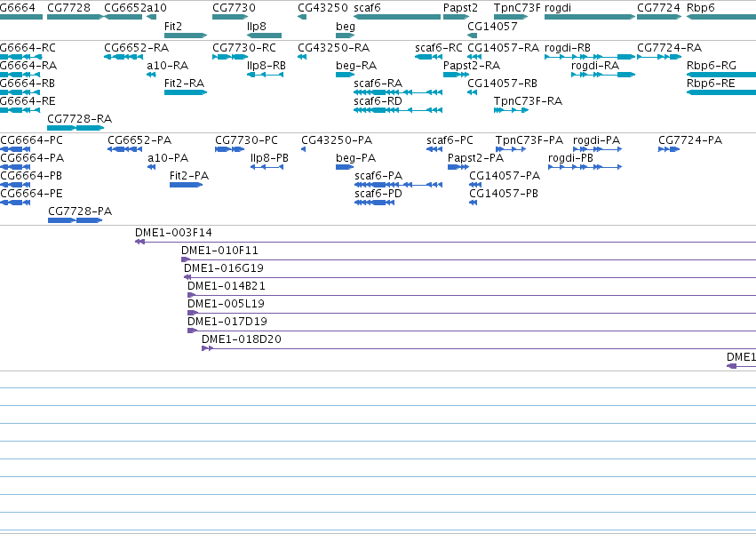The height and width of the screenshot is (534, 756).
Task: Select the CG7730 gene feature
Action: tap(230, 17)
